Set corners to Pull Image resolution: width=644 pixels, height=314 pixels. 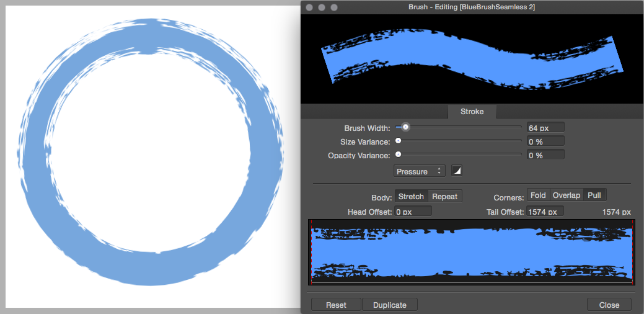[x=594, y=195]
